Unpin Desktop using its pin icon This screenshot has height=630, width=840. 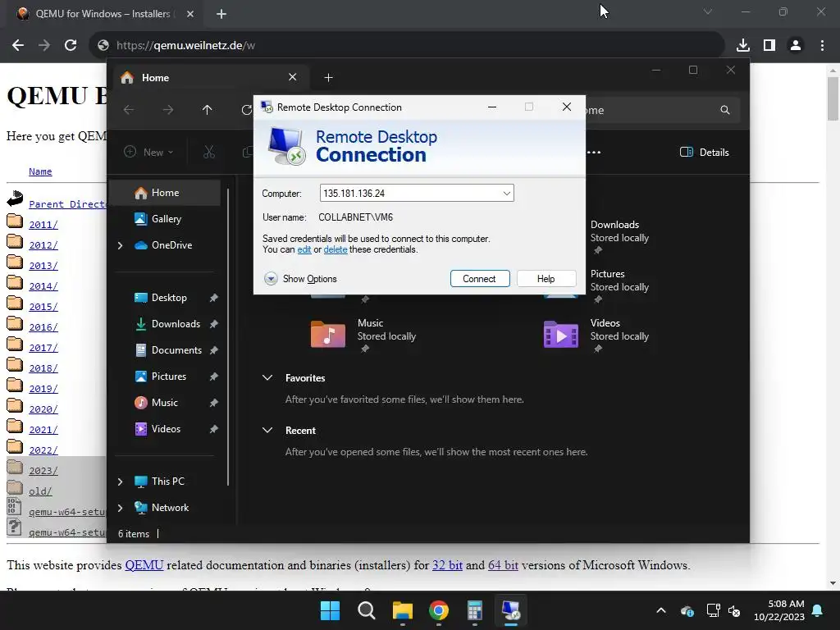214,298
